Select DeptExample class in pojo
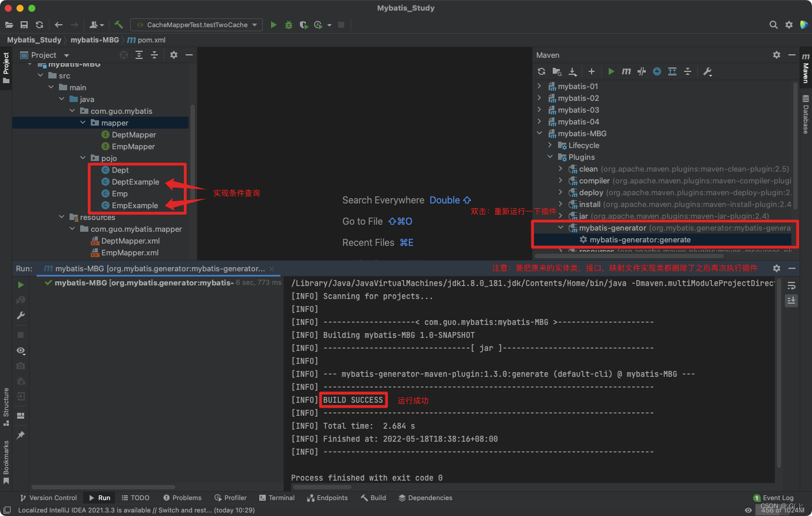 (x=136, y=182)
